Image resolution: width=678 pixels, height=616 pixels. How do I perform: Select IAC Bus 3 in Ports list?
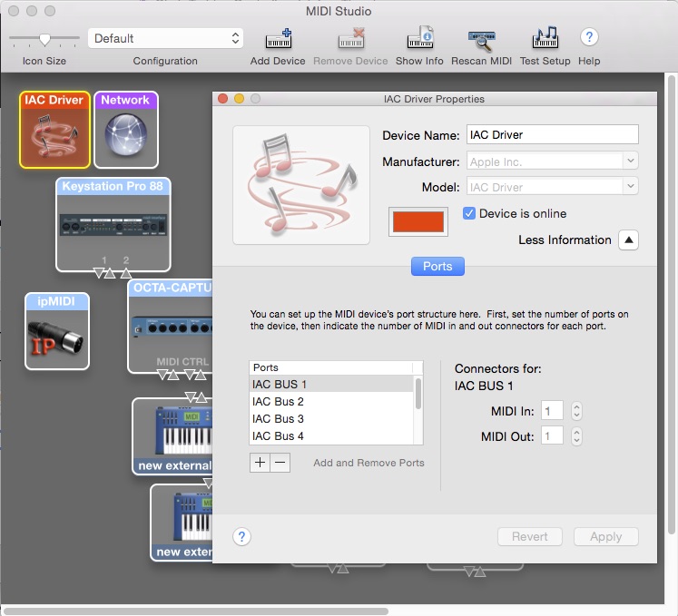tap(278, 419)
